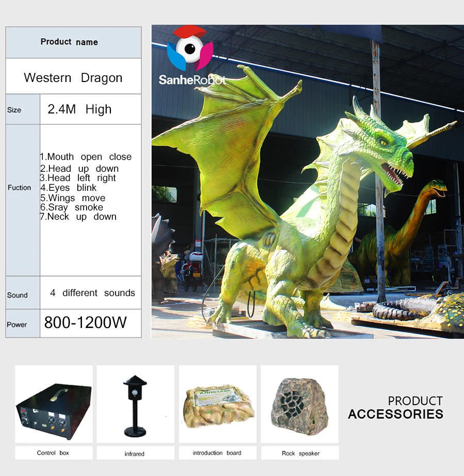Click the 2.4M High size value
The image size is (464, 476).
(80, 109)
